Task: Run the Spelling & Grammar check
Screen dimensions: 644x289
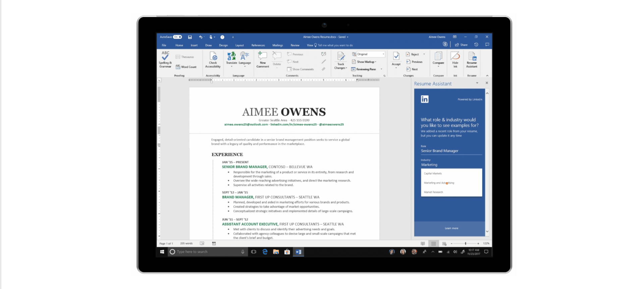Action: point(165,60)
